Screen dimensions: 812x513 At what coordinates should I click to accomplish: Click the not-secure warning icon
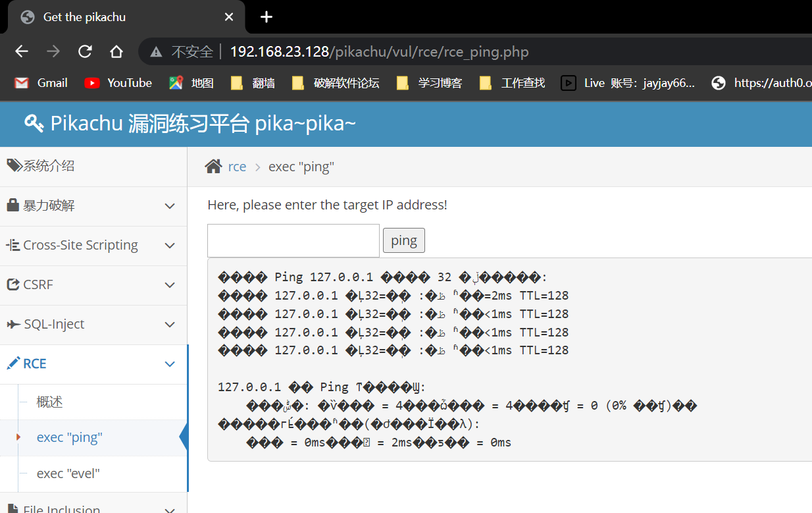tap(156, 51)
